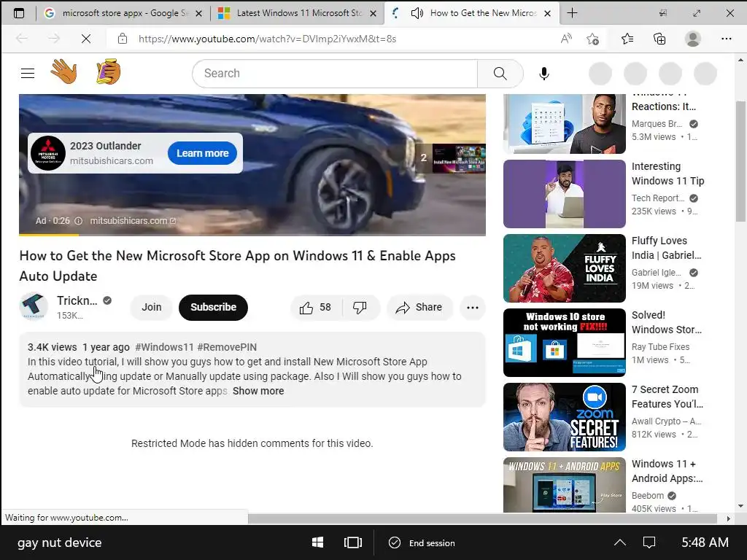Open the Collections icon in Edge toolbar
The width and height of the screenshot is (747, 560).
659,39
